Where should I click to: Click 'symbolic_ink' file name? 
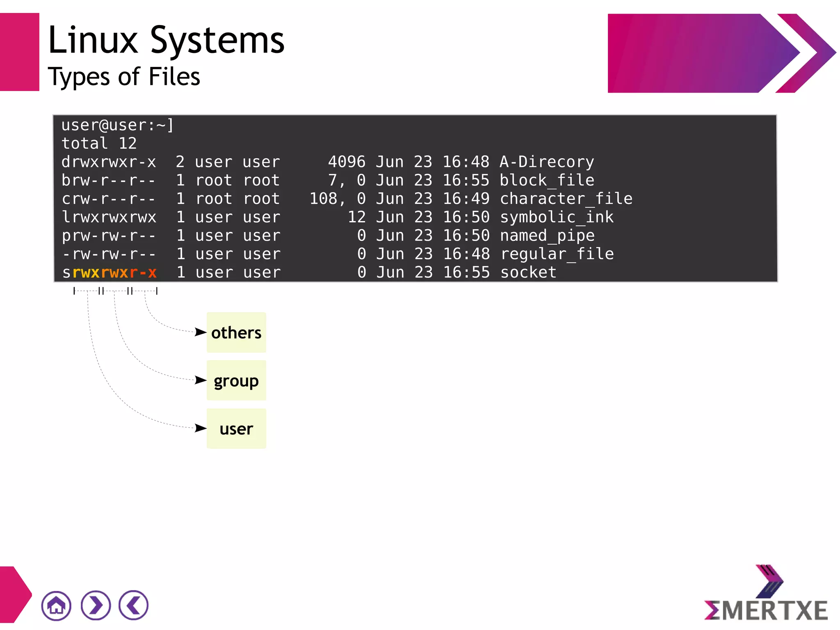[557, 217]
